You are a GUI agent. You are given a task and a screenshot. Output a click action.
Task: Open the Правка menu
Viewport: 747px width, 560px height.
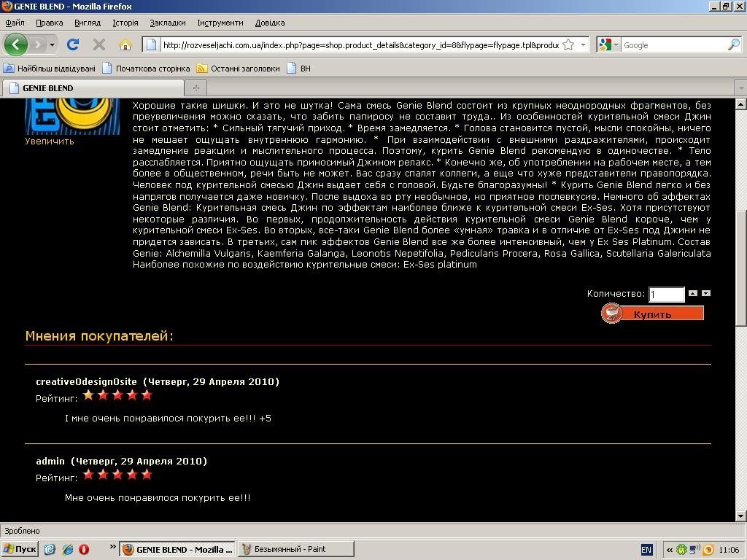(x=49, y=23)
